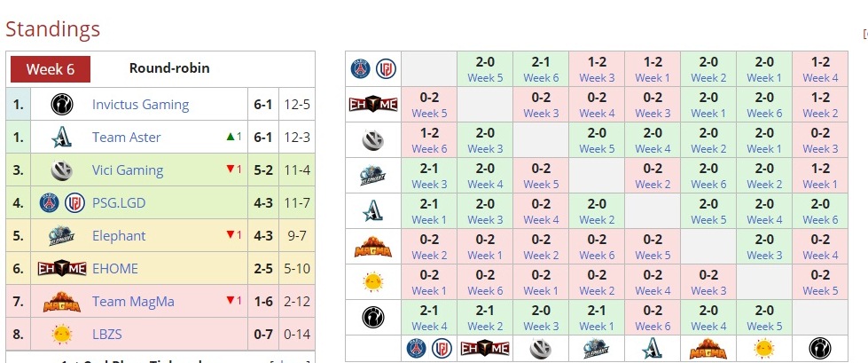Image resolution: width=868 pixels, height=363 pixels.
Task: Click PSG.LGD logo in crosstable left column
Action: tap(372, 68)
